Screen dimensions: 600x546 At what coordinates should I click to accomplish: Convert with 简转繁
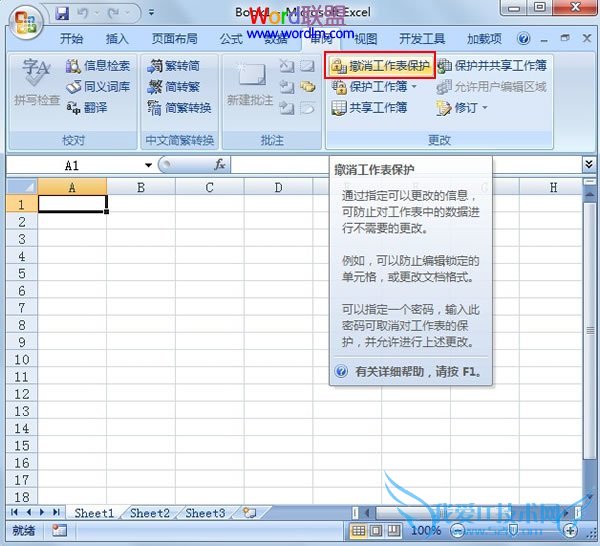174,87
